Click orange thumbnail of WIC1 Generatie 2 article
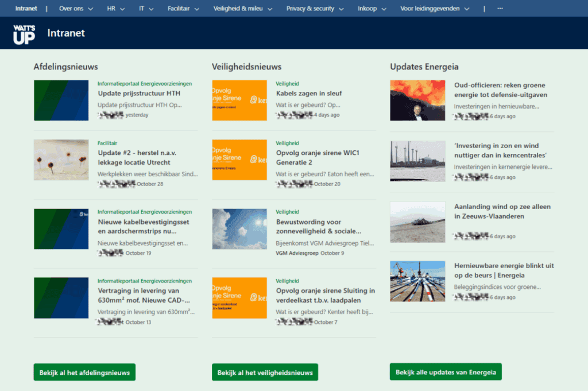Screen dimensions: 588x391 (x=239, y=160)
